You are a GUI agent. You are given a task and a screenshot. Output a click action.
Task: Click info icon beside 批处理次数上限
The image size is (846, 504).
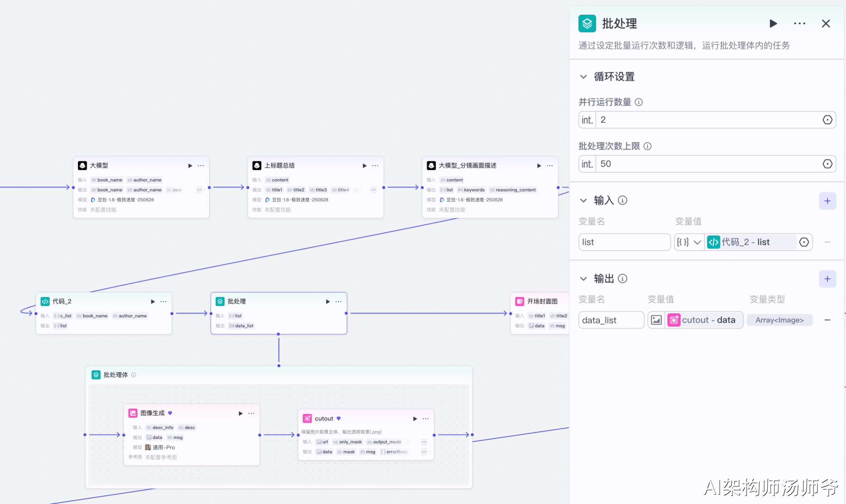(x=648, y=146)
